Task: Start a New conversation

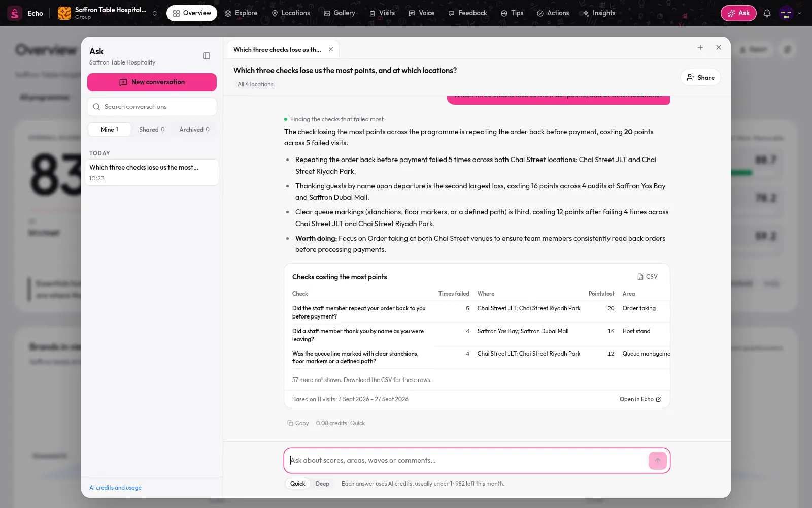Action: coord(152,82)
